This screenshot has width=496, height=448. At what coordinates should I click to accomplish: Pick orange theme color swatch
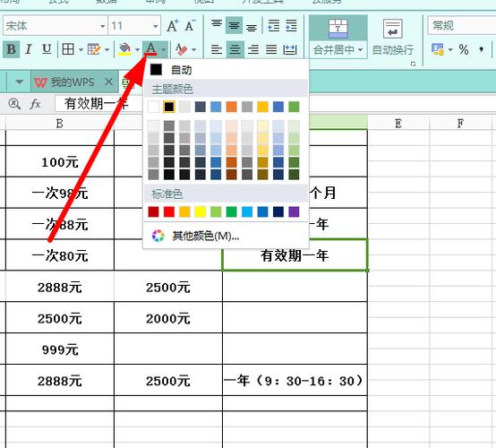[232, 107]
